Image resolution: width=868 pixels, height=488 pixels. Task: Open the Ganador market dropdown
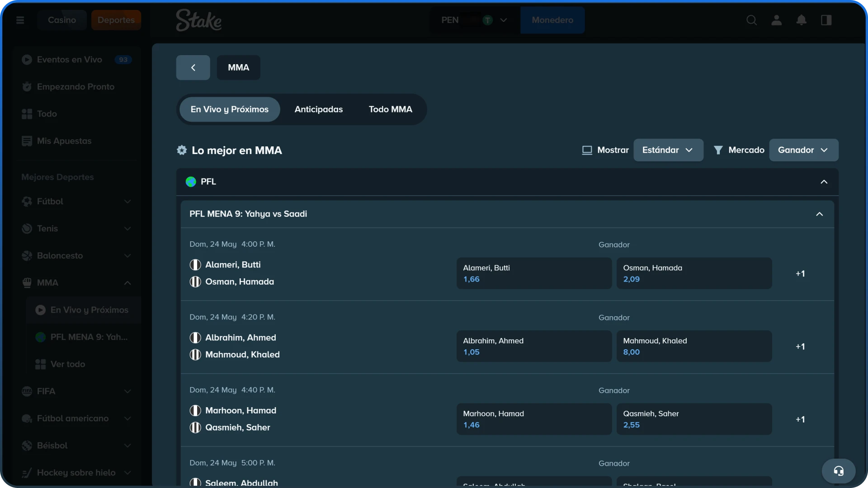point(804,150)
